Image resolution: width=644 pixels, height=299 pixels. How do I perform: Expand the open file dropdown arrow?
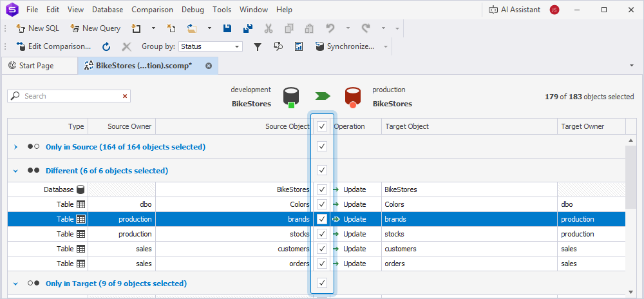coord(209,28)
